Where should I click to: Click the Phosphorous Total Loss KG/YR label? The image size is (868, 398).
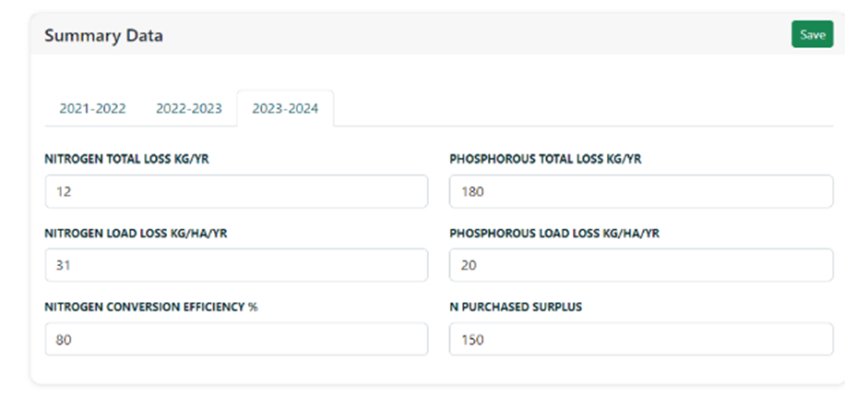(545, 160)
